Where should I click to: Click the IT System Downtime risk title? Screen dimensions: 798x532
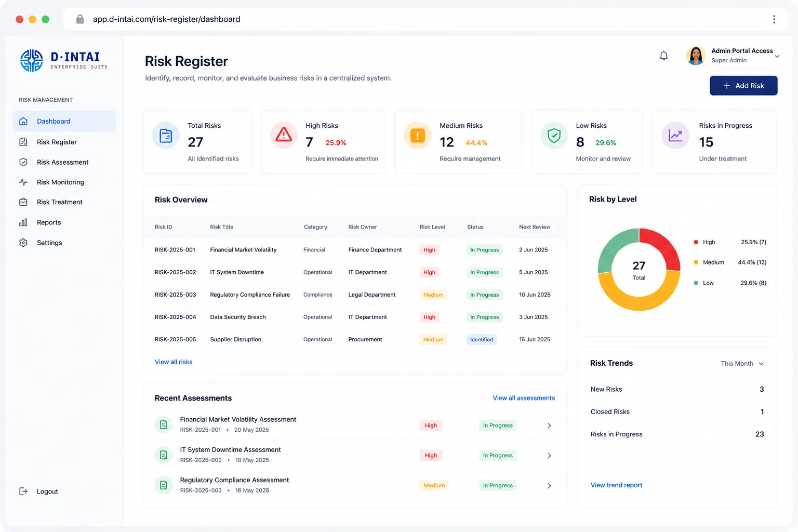click(237, 272)
